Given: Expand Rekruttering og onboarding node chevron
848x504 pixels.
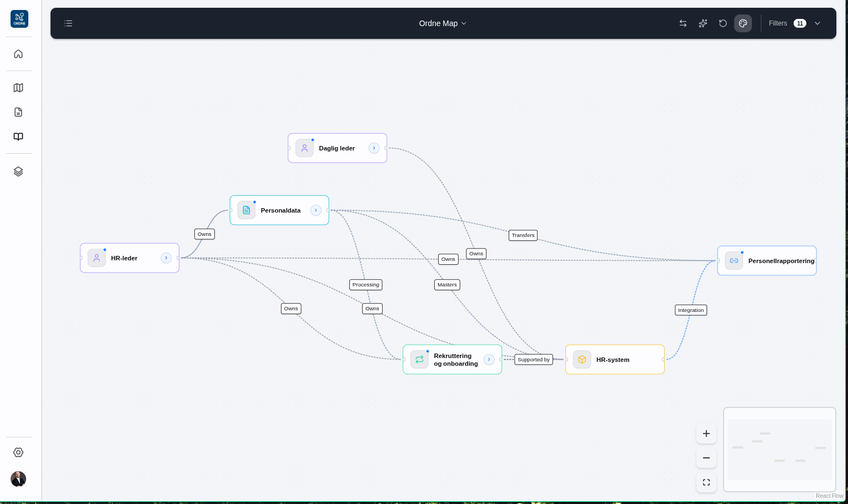Looking at the screenshot, I should 489,360.
